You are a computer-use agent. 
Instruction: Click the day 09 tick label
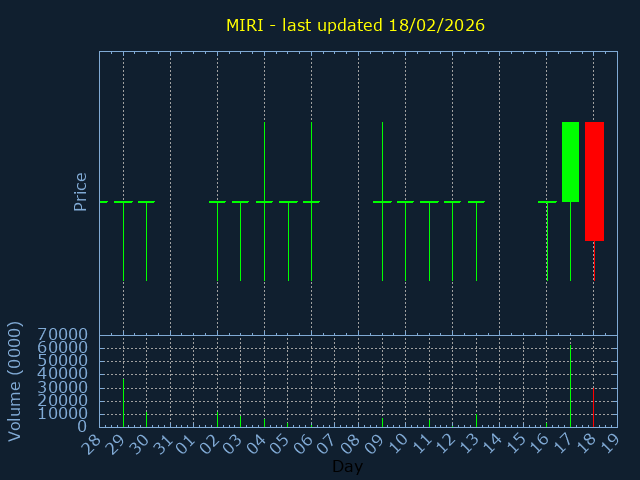click(x=375, y=443)
